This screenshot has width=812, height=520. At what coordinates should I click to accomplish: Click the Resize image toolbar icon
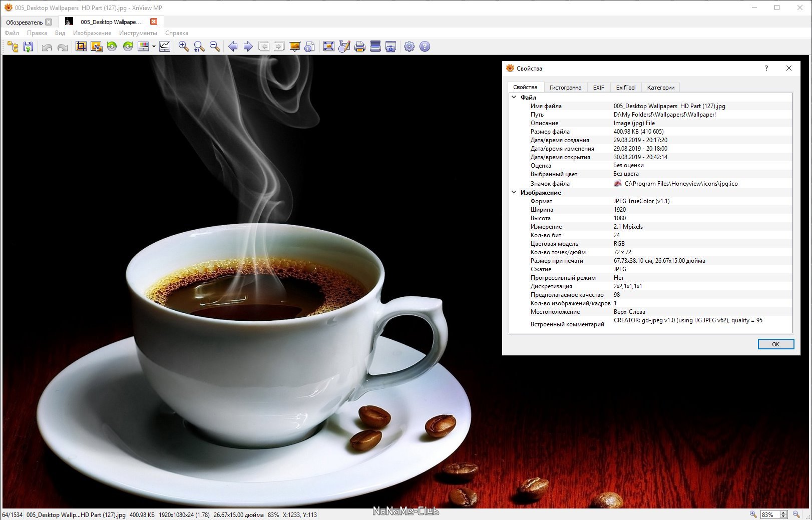coord(97,47)
